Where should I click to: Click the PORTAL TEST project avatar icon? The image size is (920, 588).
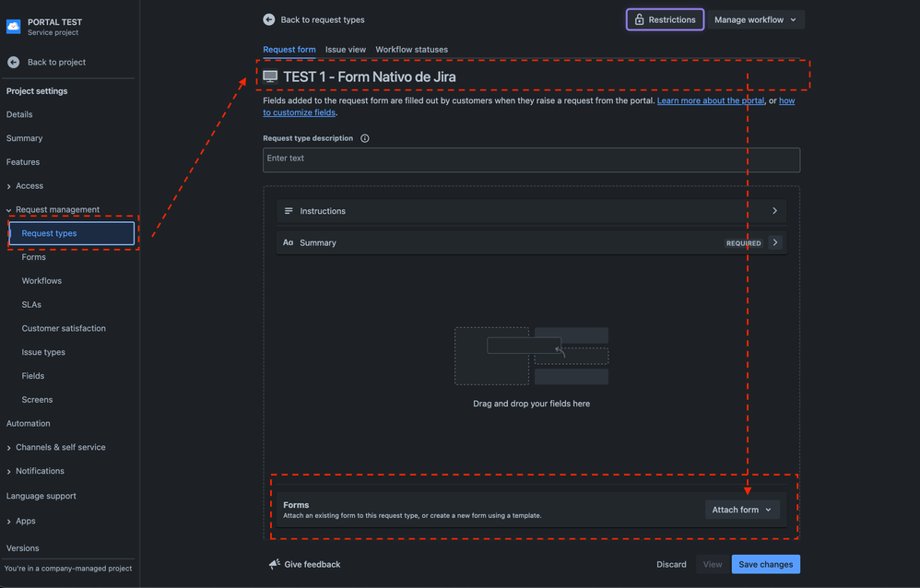click(x=13, y=27)
